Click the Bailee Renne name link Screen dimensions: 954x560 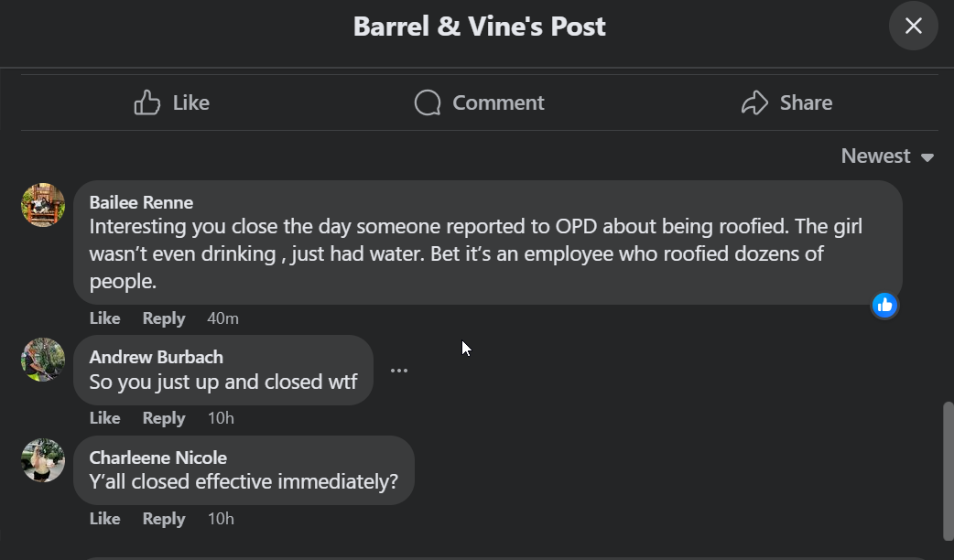tap(141, 202)
